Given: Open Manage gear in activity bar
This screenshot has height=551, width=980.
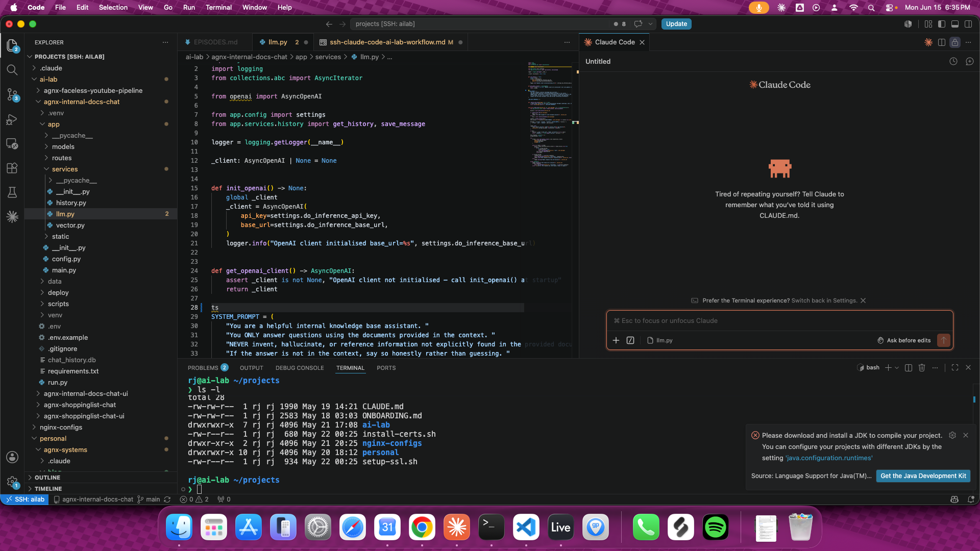Looking at the screenshot, I should tap(12, 481).
